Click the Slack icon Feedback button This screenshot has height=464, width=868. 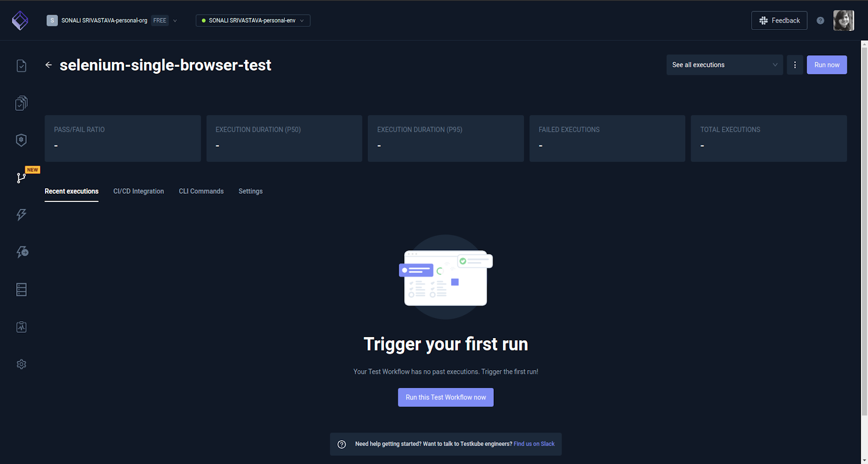[779, 21]
